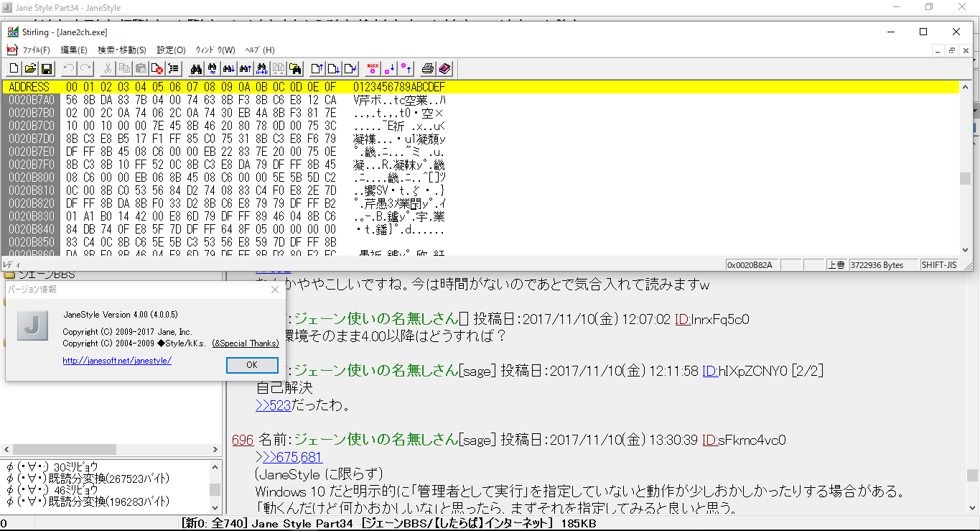
Task: Click the 3722936 Bytes status field
Action: (883, 264)
